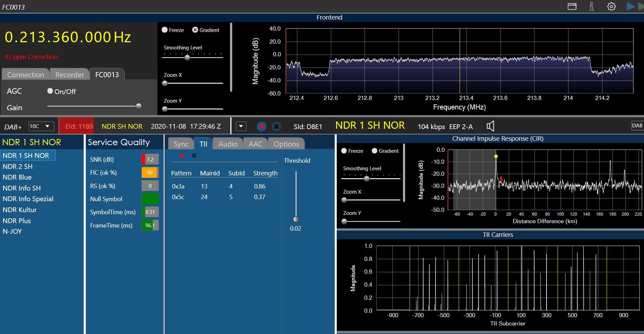Click the CIR controls vertical scrollbar

[x=404, y=173]
